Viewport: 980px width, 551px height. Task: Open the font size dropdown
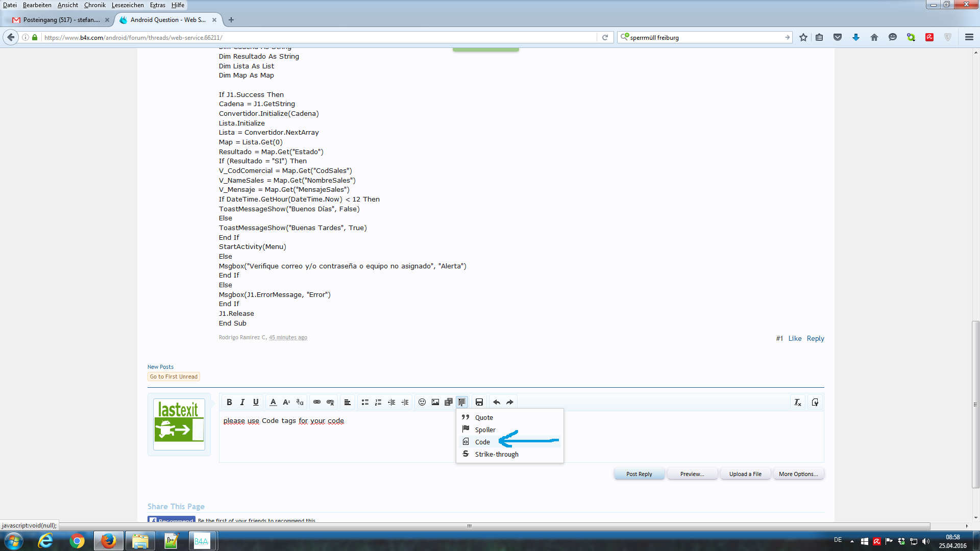click(x=286, y=403)
